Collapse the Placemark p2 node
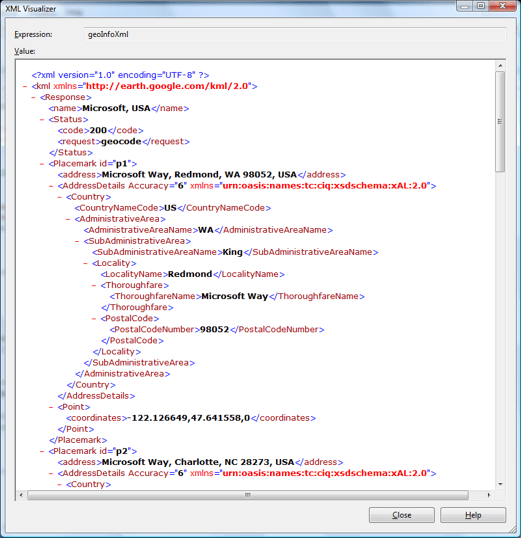The height and width of the screenshot is (538, 521). (42, 451)
